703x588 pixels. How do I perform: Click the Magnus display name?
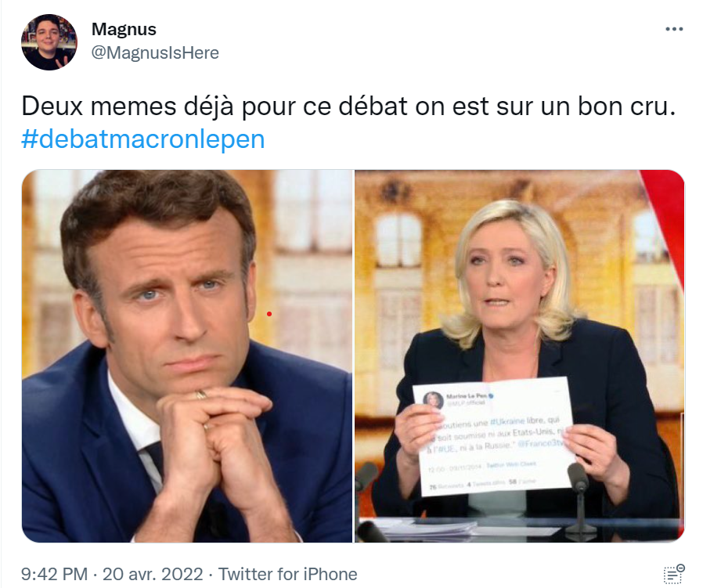click(x=124, y=30)
